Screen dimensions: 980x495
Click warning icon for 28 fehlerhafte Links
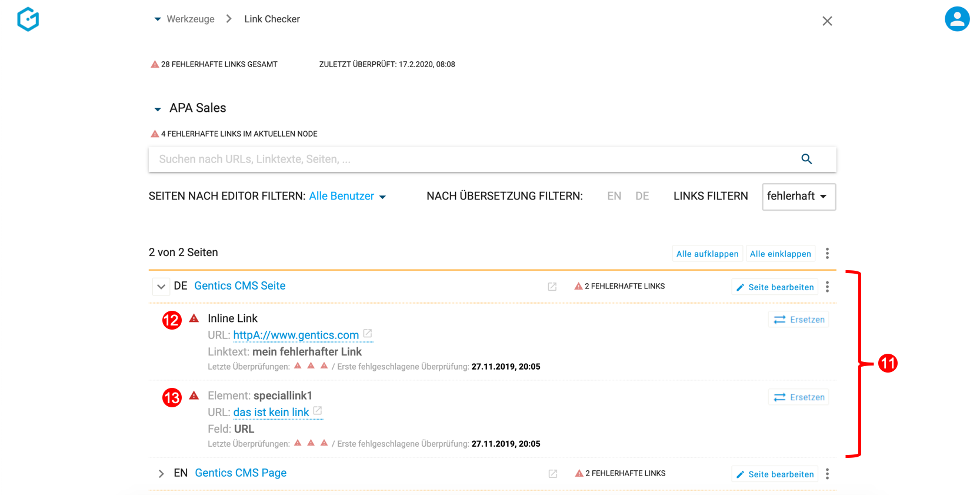(x=155, y=64)
